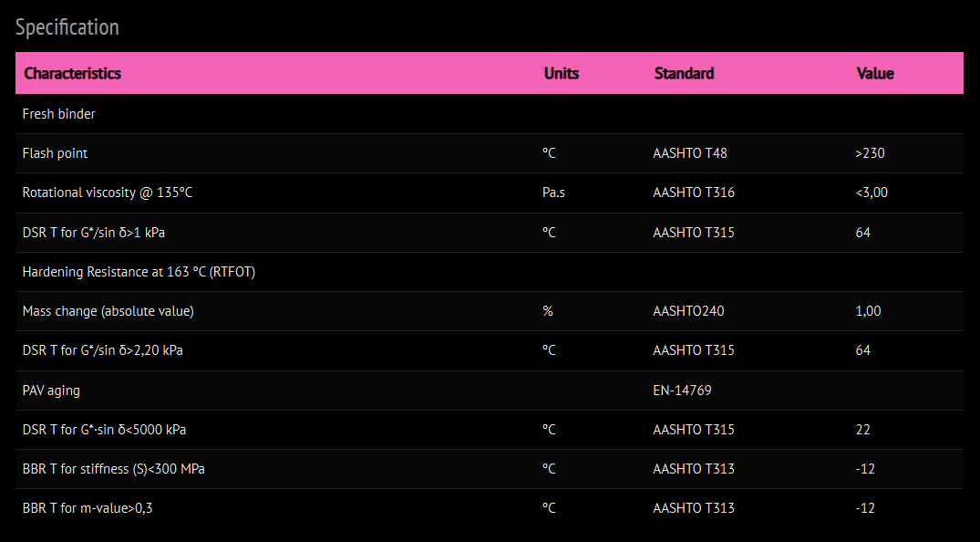Select the AASHTO T316 standard cell
980x542 pixels.
(x=694, y=193)
